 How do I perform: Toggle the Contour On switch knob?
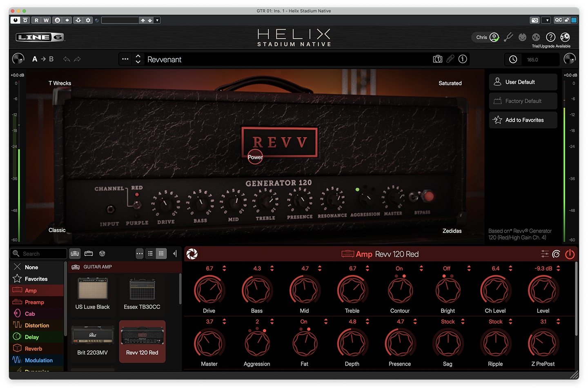point(400,290)
